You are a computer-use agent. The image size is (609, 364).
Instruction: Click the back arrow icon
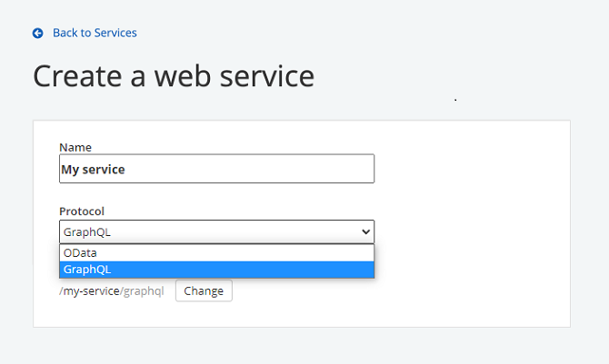click(x=38, y=34)
